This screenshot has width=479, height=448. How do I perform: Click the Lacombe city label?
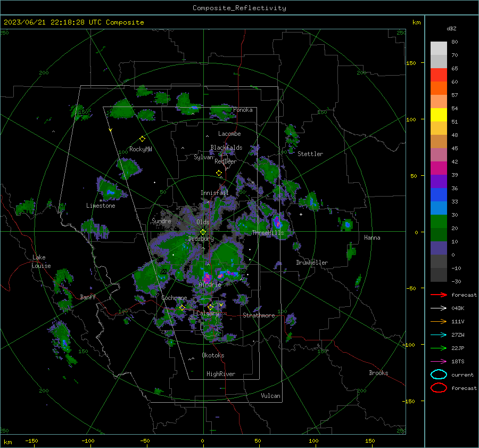point(229,134)
